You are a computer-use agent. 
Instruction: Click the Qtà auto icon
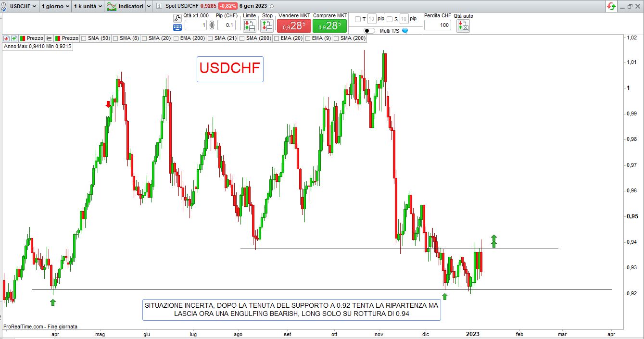point(463,26)
